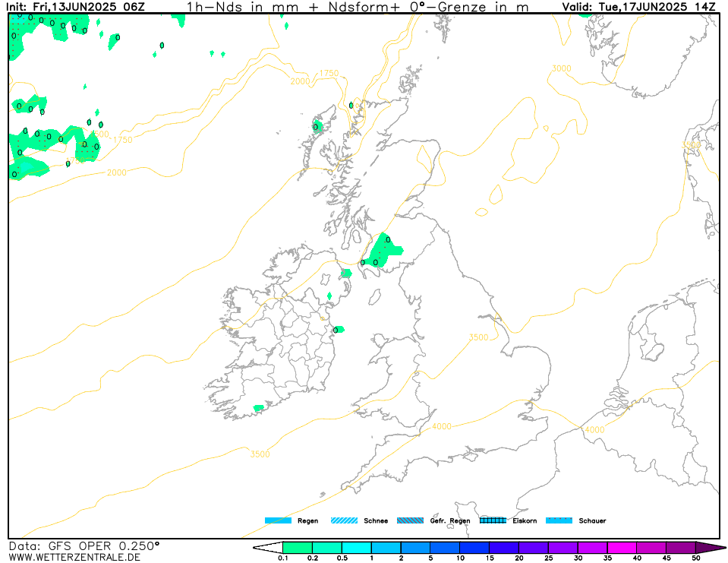728x563 pixels.
Task: Click the 'Schnee' legend label
Action: (x=376, y=520)
